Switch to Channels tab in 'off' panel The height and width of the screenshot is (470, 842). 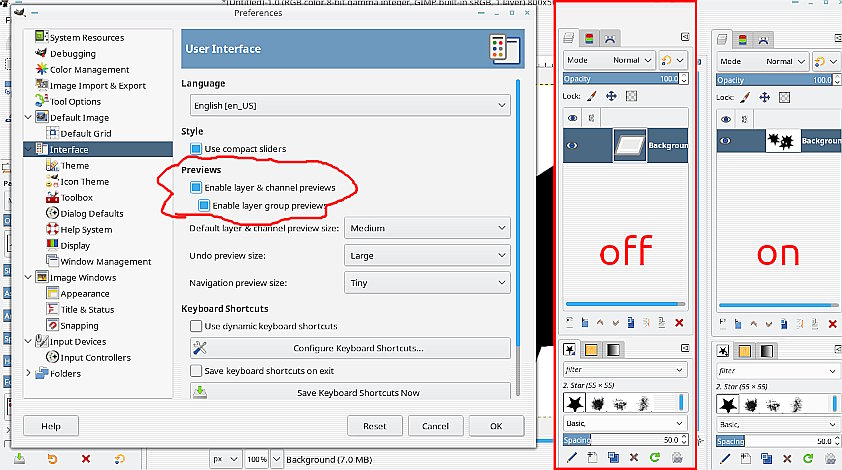coord(589,38)
